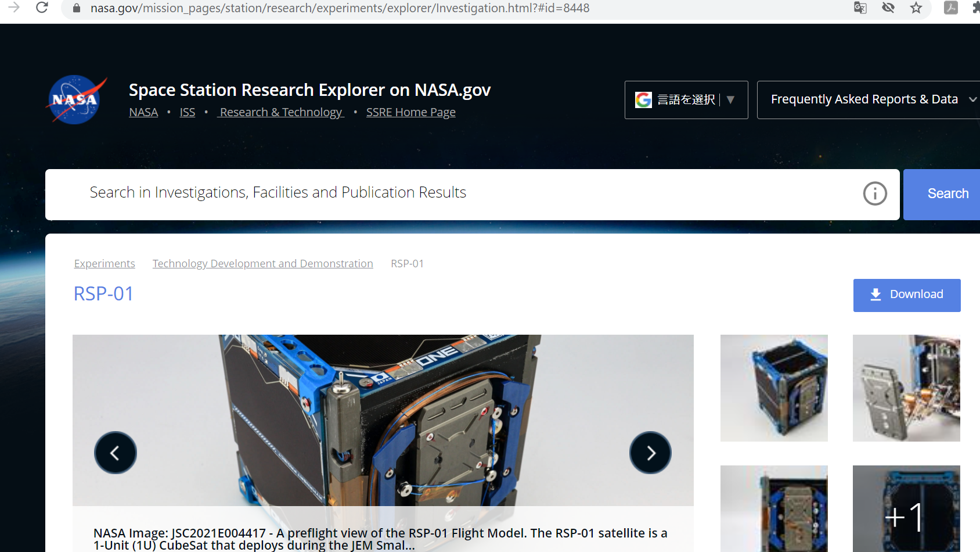Click the search info icon

click(875, 193)
